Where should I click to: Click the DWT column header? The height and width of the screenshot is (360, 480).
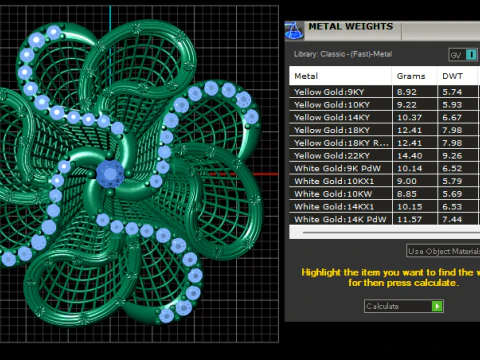pyautogui.click(x=457, y=76)
